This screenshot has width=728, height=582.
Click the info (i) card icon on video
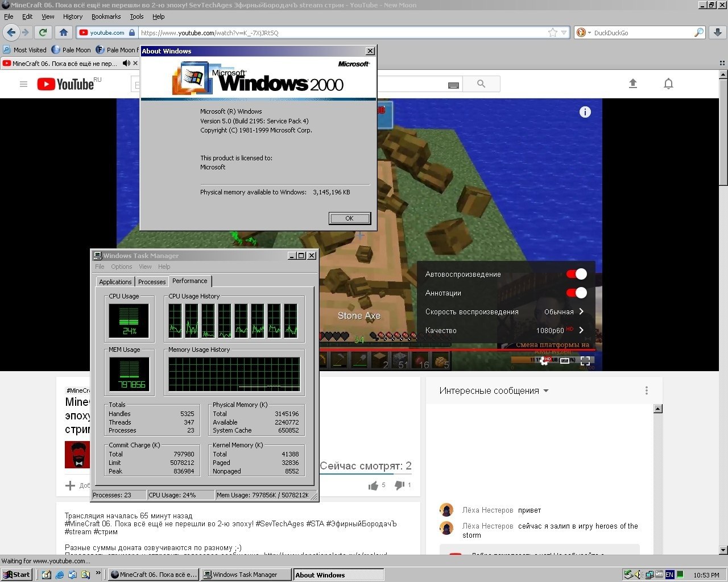[585, 112]
